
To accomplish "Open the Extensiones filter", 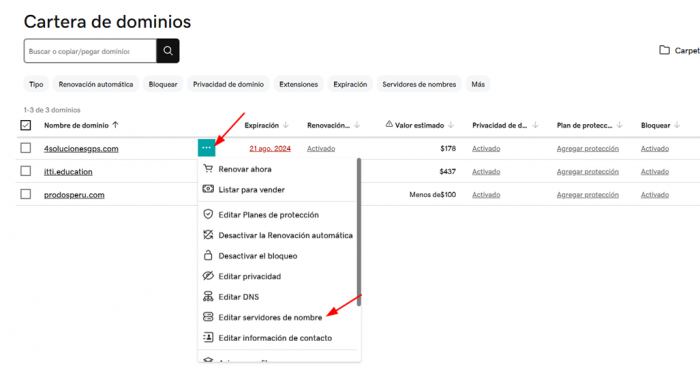I will 299,84.
